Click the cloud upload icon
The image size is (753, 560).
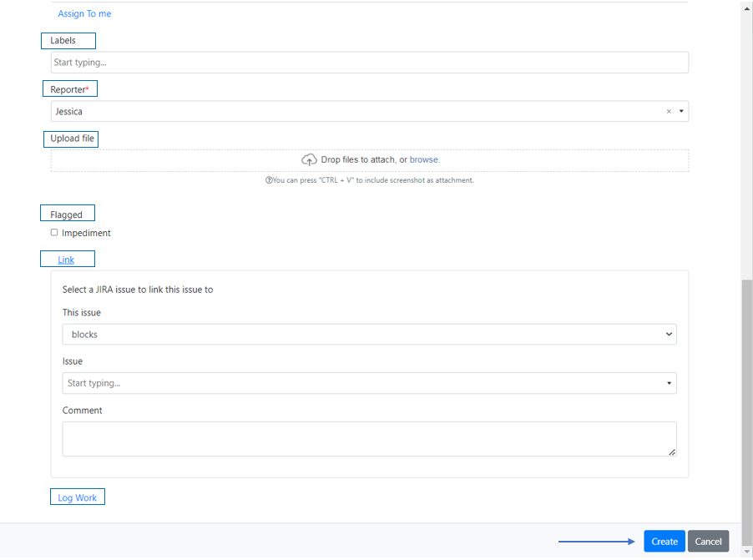click(x=309, y=159)
